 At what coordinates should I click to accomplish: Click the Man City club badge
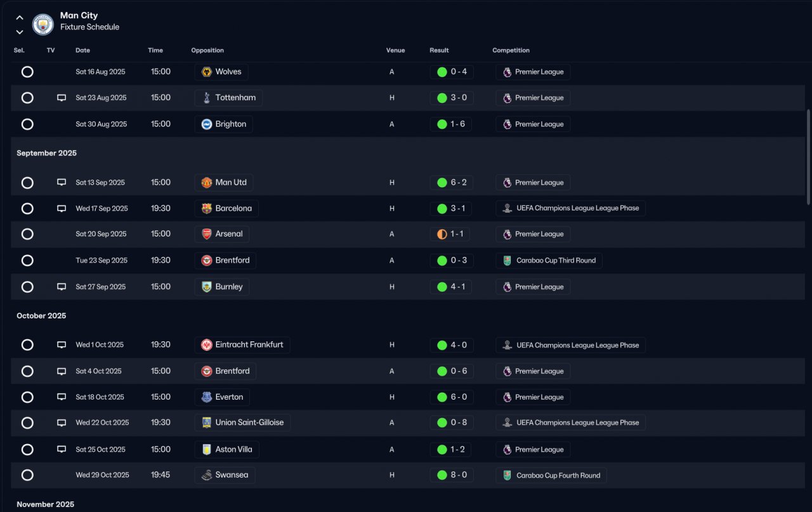tap(43, 24)
